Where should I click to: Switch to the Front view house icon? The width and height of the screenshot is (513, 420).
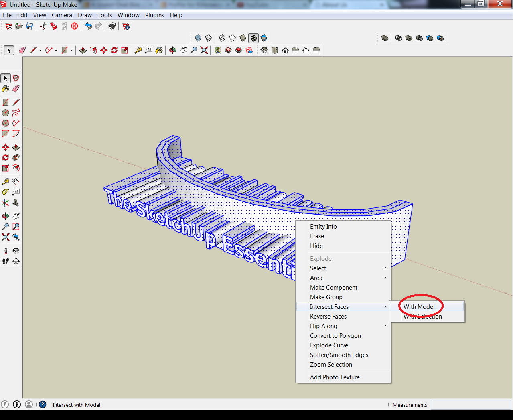click(285, 50)
